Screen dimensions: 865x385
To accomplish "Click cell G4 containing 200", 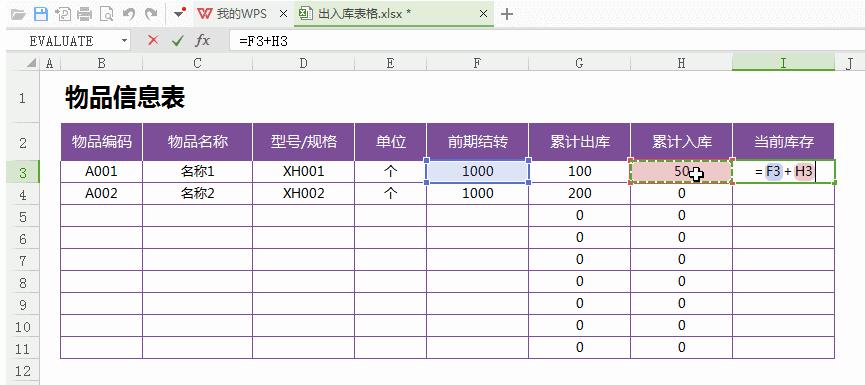I will point(579,194).
